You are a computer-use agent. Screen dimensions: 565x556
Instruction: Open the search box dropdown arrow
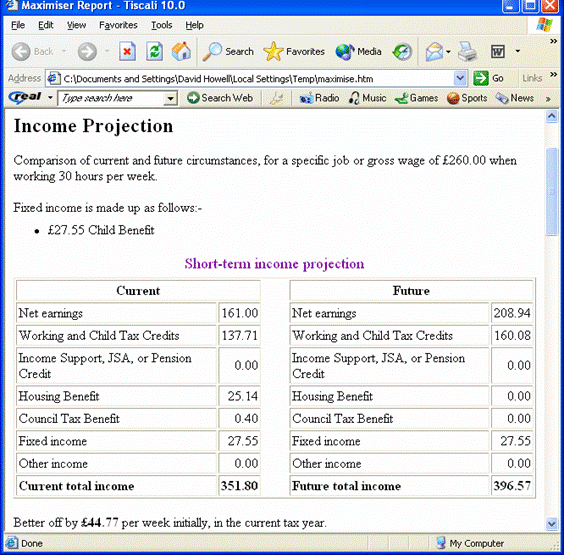tap(170, 98)
